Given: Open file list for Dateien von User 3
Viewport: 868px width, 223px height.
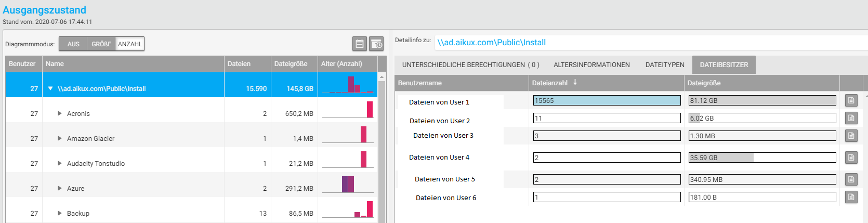Looking at the screenshot, I should [x=851, y=136].
